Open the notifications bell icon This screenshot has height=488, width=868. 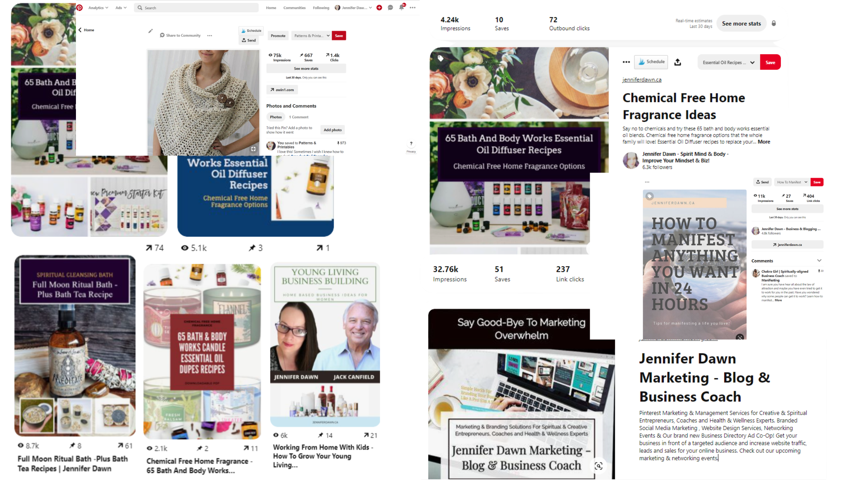[x=401, y=7]
